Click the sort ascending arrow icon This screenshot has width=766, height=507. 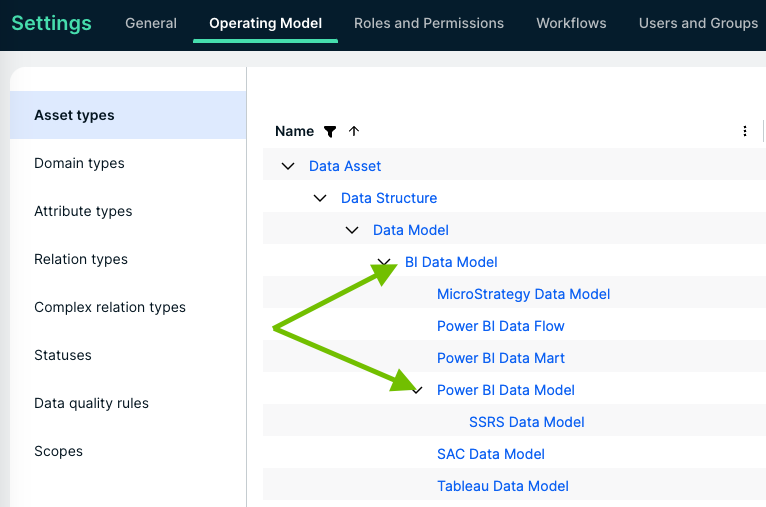[354, 131]
